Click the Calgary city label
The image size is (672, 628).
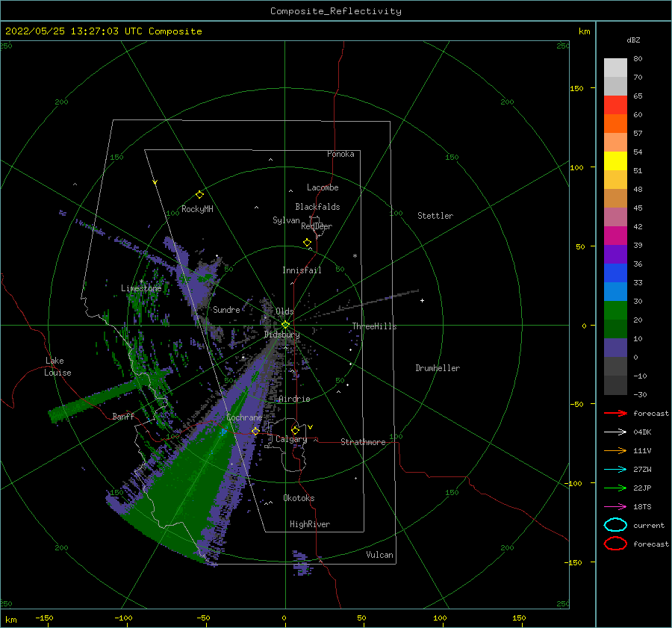pos(291,439)
